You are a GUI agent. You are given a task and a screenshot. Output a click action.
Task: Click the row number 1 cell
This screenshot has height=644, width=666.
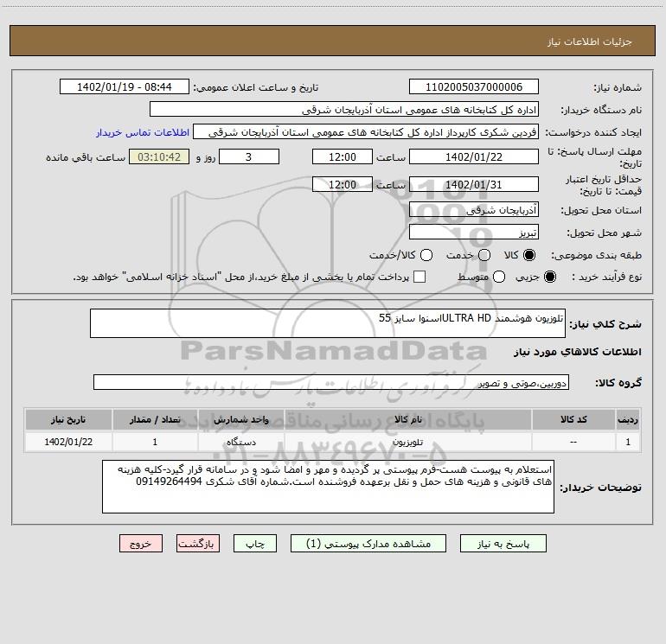[628, 442]
